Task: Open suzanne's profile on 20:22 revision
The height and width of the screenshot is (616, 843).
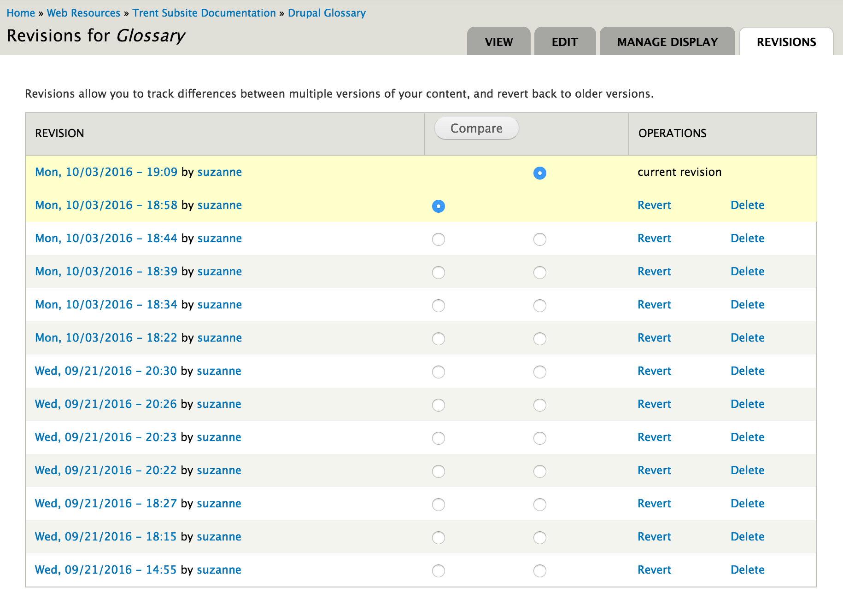Action: (x=219, y=471)
